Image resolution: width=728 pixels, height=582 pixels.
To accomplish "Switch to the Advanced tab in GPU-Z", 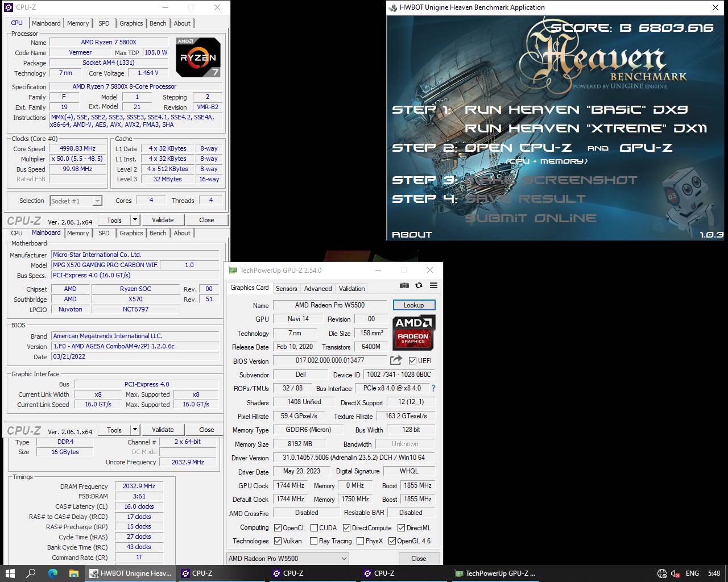I will click(x=318, y=289).
